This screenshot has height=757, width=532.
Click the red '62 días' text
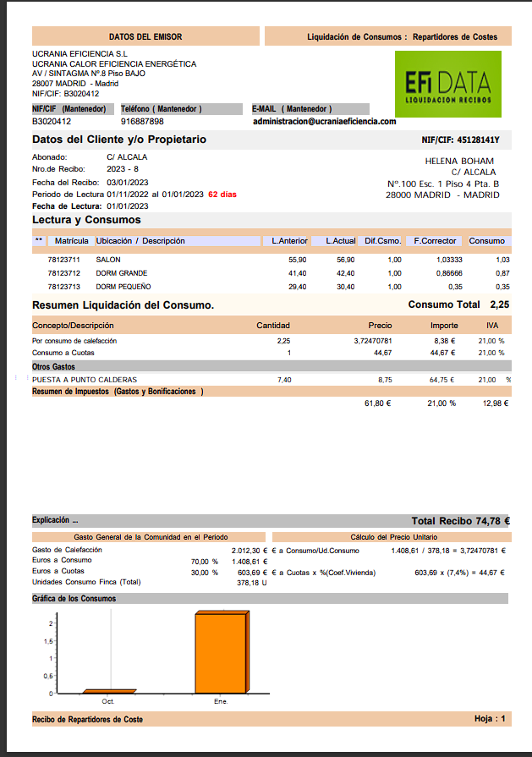(x=222, y=195)
